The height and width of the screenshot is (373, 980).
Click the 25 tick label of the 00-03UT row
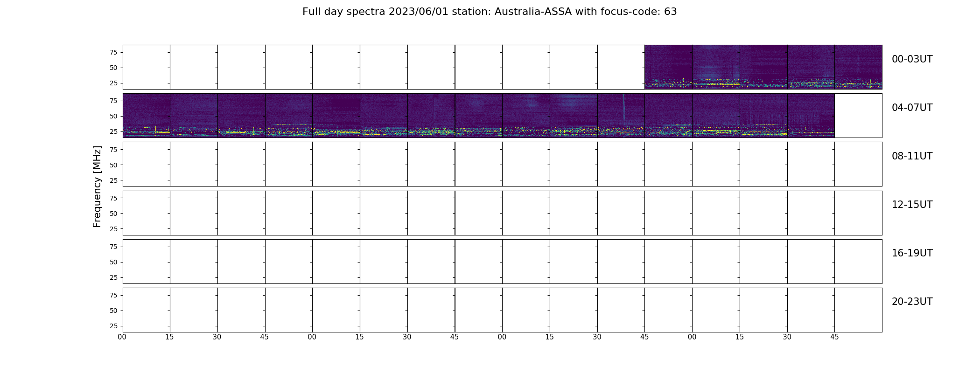113,83
